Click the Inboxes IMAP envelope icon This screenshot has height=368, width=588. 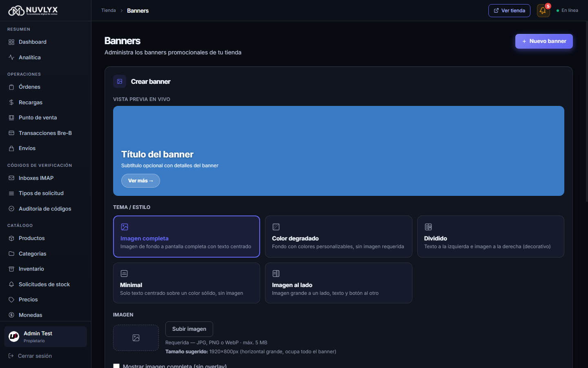tap(11, 178)
